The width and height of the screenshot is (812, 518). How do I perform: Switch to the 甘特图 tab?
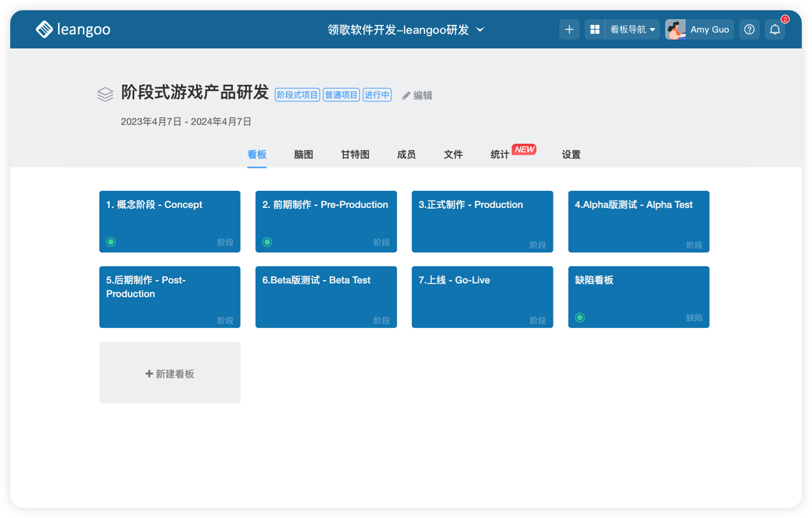click(355, 154)
